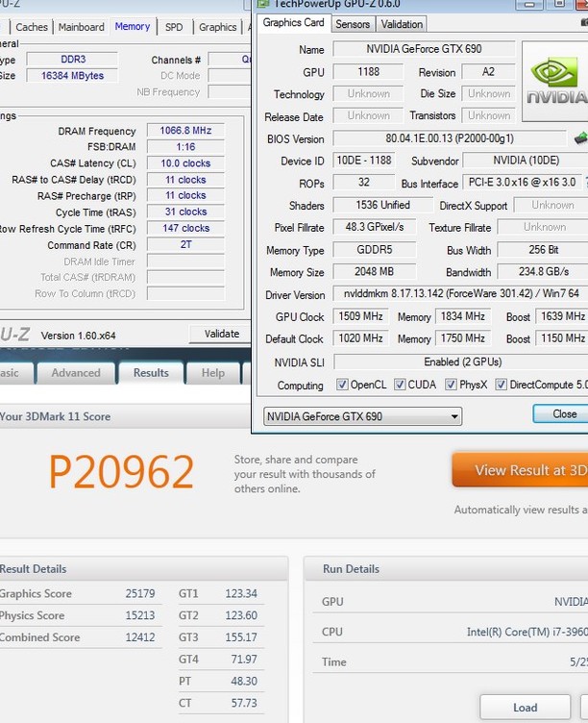Switch to GPU-Z Graphics Card tab
Viewport: 588px width, 723px height.
[x=294, y=23]
